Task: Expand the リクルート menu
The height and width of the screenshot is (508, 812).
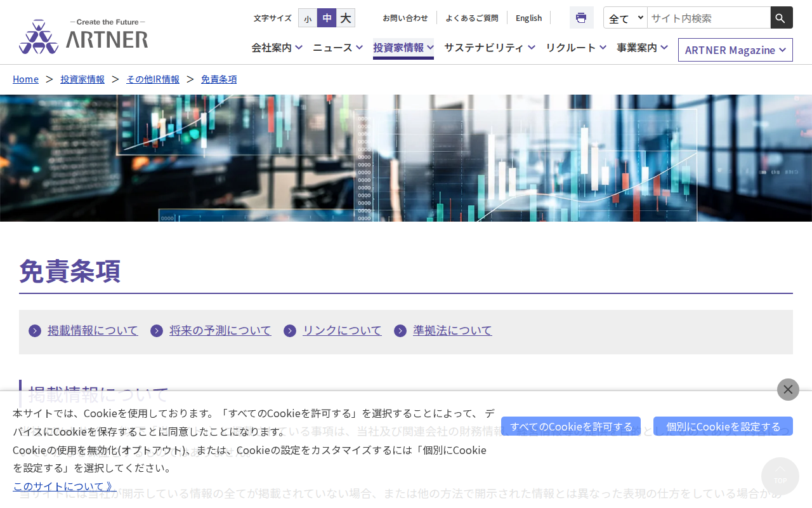Action: 576,48
